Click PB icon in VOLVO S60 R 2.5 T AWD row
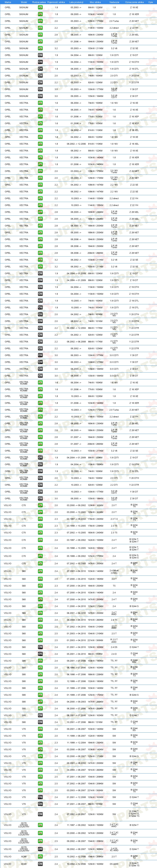Viewport: 157px width, 868px height. coord(40,640)
